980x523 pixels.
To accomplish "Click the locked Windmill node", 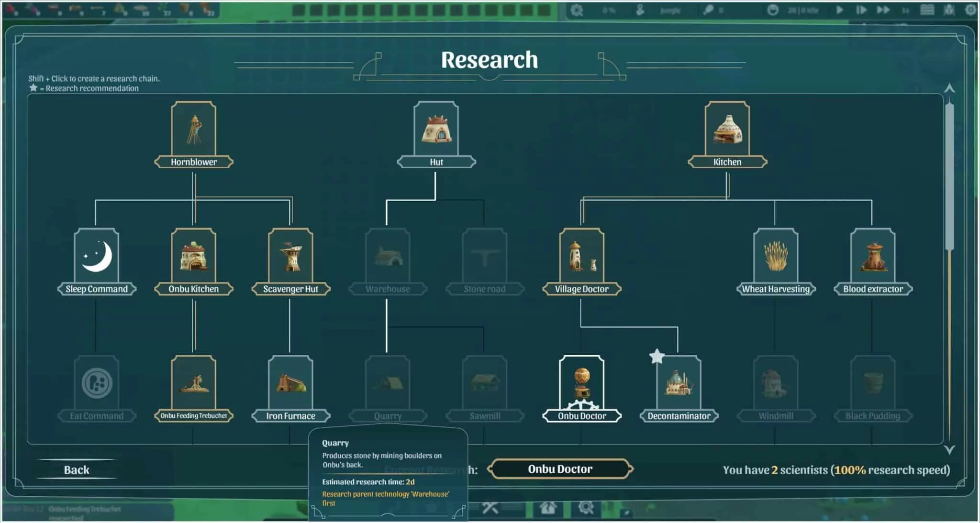I will coord(776,389).
